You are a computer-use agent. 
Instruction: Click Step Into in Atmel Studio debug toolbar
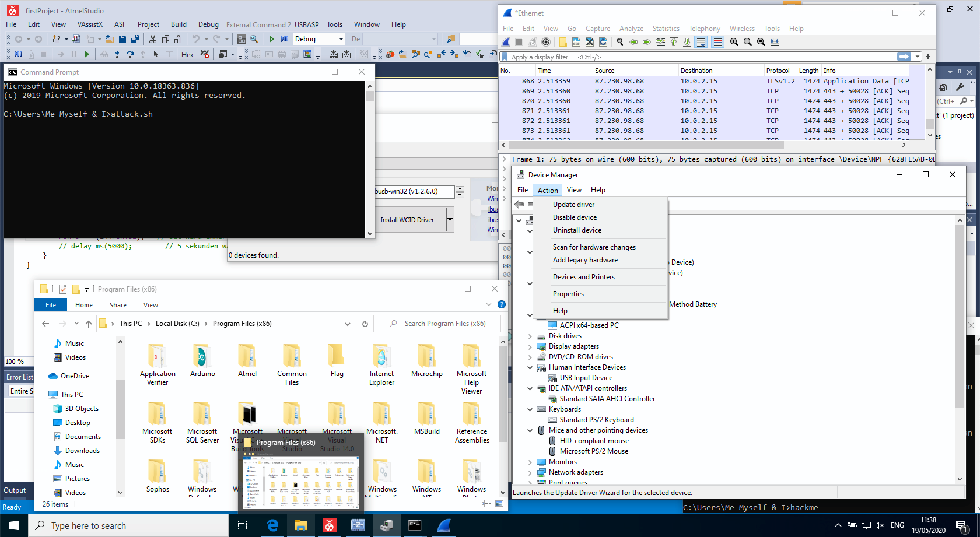pos(117,54)
